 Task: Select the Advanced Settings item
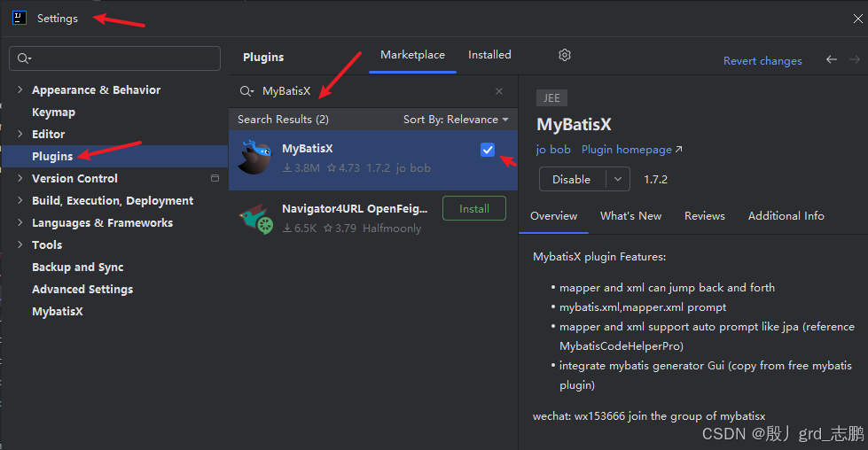pos(82,289)
